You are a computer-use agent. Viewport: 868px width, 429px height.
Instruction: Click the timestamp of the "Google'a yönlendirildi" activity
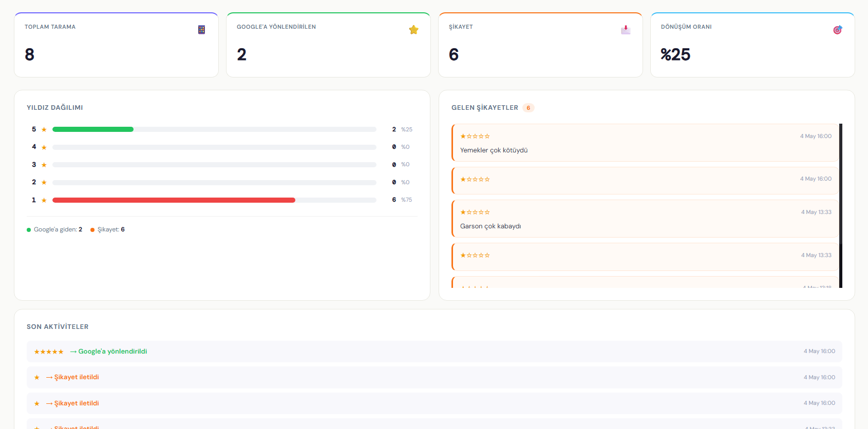pos(819,352)
